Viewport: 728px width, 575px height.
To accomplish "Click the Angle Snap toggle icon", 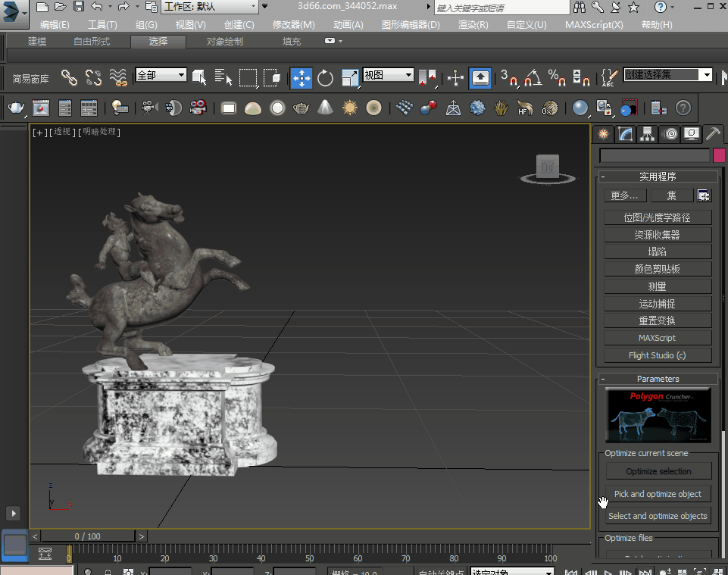I will point(533,78).
